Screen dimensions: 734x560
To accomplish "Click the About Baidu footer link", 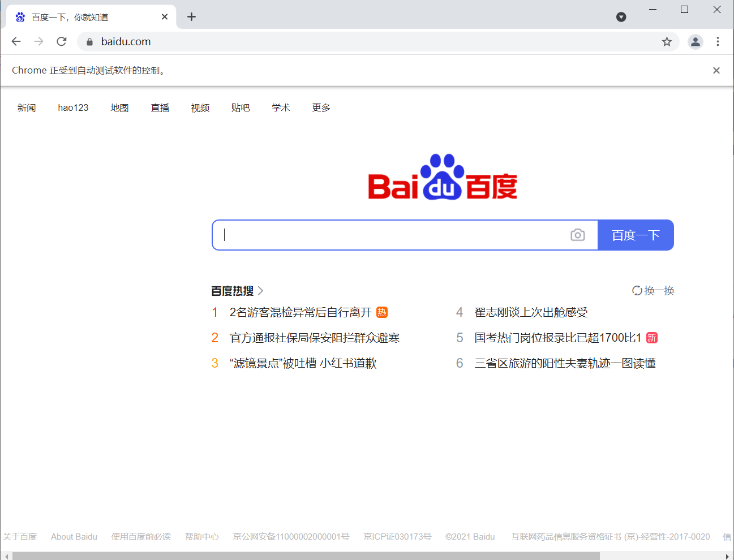I will click(74, 536).
